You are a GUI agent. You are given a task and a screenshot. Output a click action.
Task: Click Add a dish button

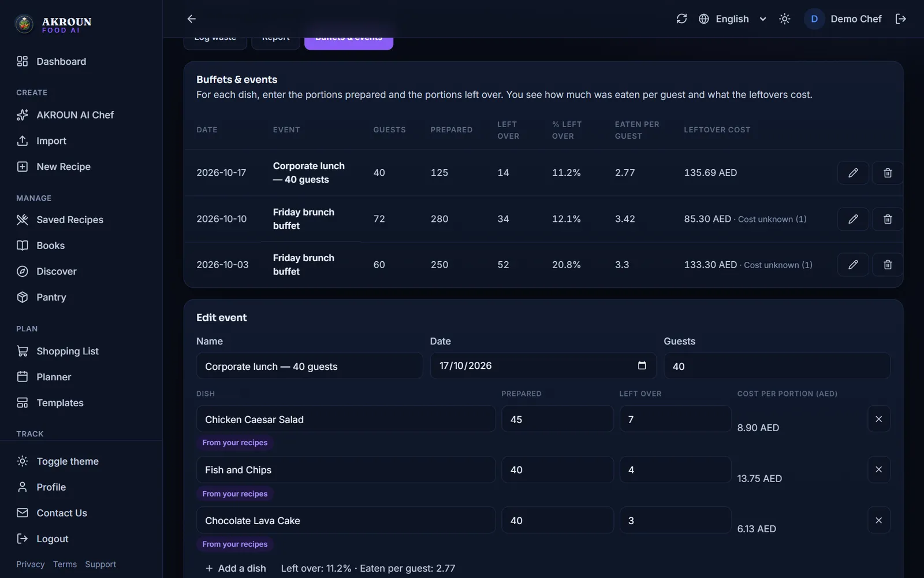(236, 568)
